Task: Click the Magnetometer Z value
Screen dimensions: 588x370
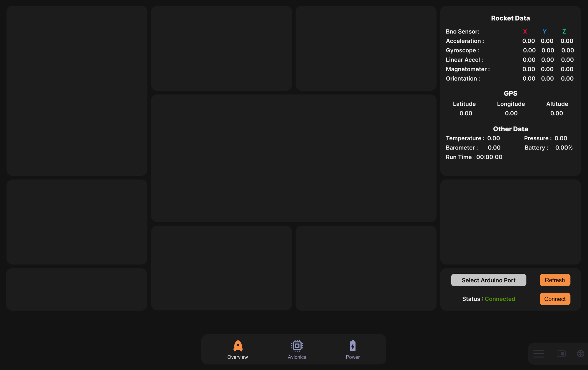Action: pyautogui.click(x=567, y=69)
